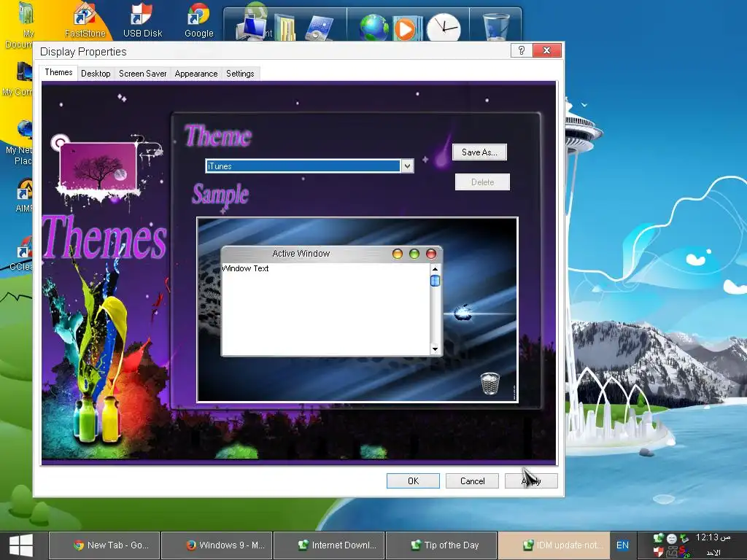Screen dimensions: 747x560
Task: Open the Internet Download Manager taskbar button
Action: [329, 545]
